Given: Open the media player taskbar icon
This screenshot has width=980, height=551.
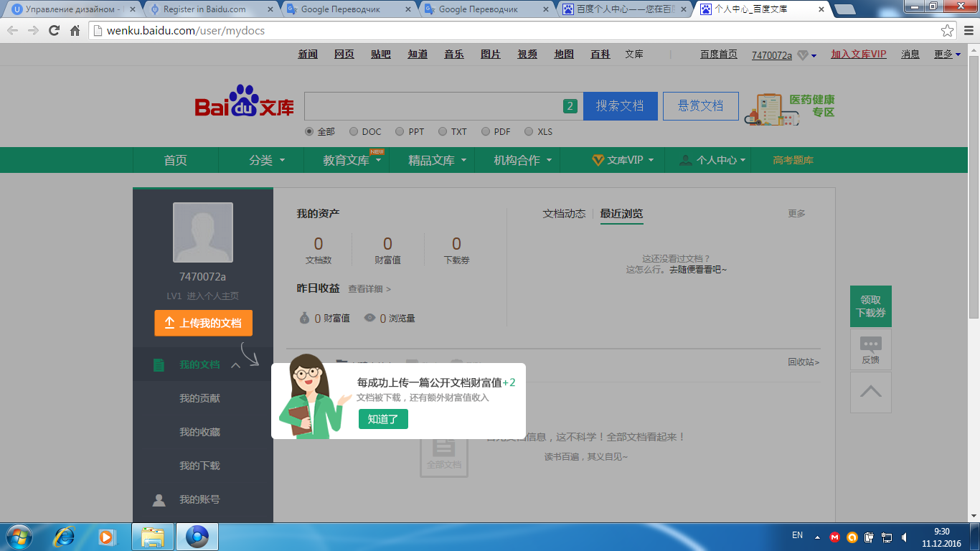Looking at the screenshot, I should pyautogui.click(x=106, y=537).
